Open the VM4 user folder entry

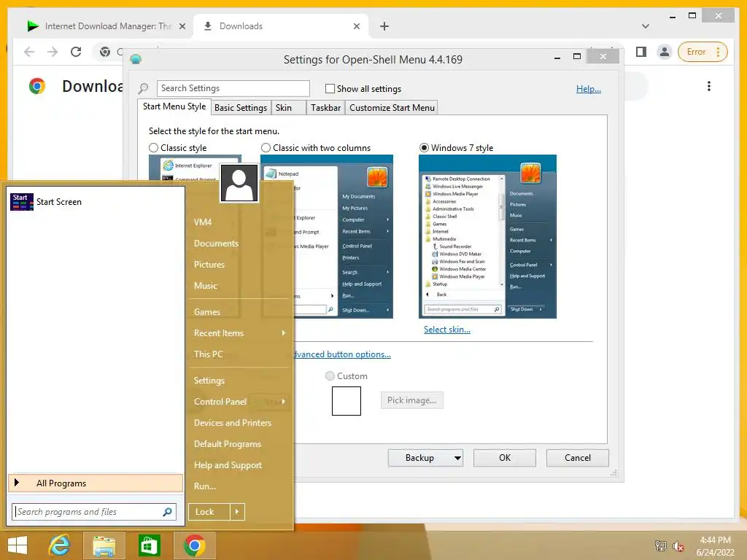[203, 222]
